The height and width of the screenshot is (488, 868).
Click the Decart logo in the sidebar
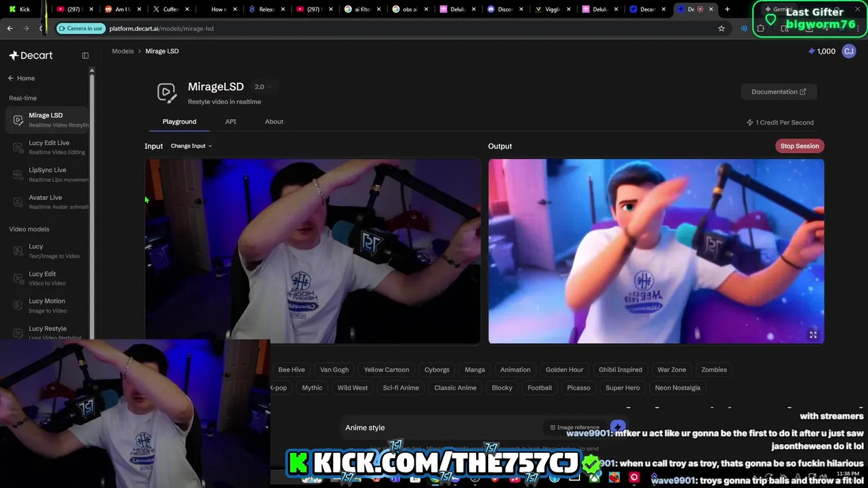click(x=31, y=56)
